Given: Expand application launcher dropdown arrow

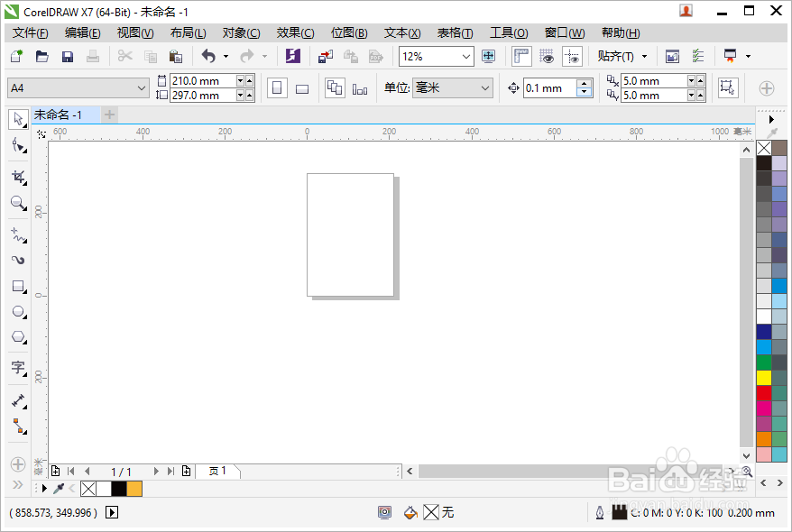Looking at the screenshot, I should pos(748,56).
